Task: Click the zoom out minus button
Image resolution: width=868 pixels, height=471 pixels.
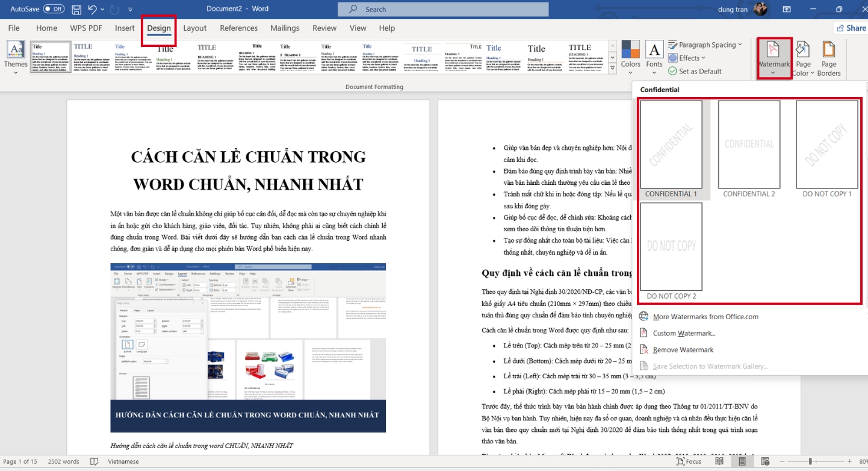Action: [781, 461]
